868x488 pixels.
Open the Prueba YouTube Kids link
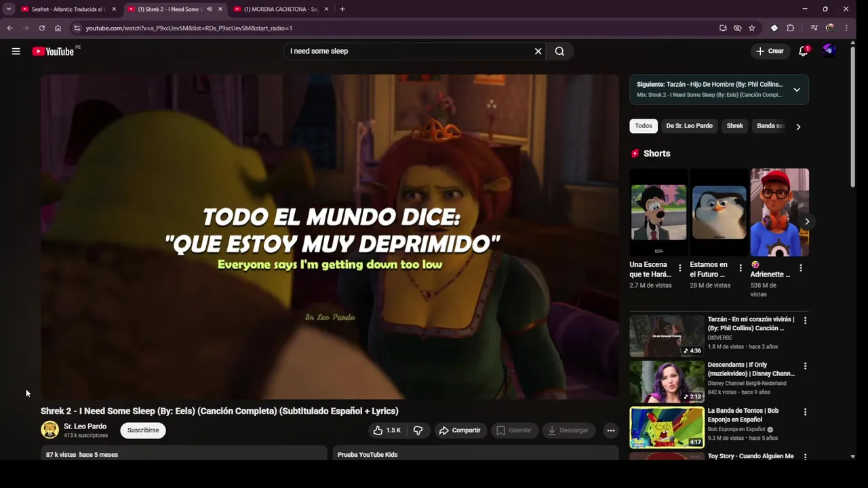pyautogui.click(x=367, y=455)
